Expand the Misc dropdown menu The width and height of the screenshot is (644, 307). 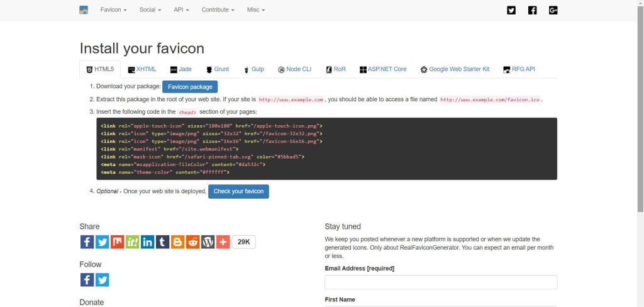[256, 10]
